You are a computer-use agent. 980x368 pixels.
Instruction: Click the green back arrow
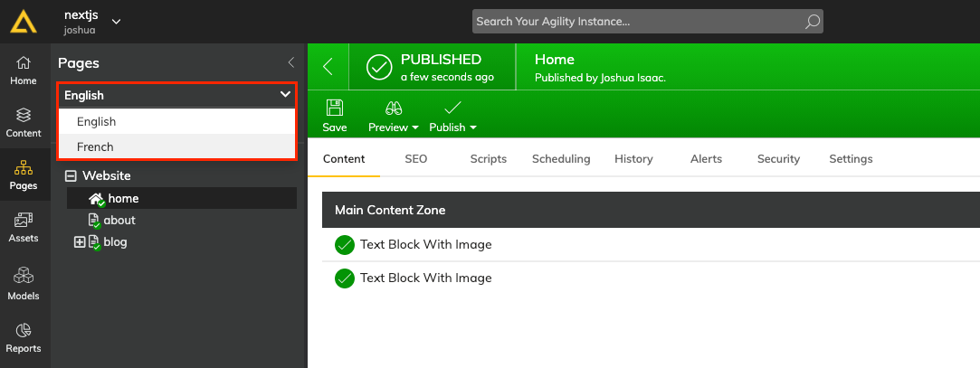[328, 67]
